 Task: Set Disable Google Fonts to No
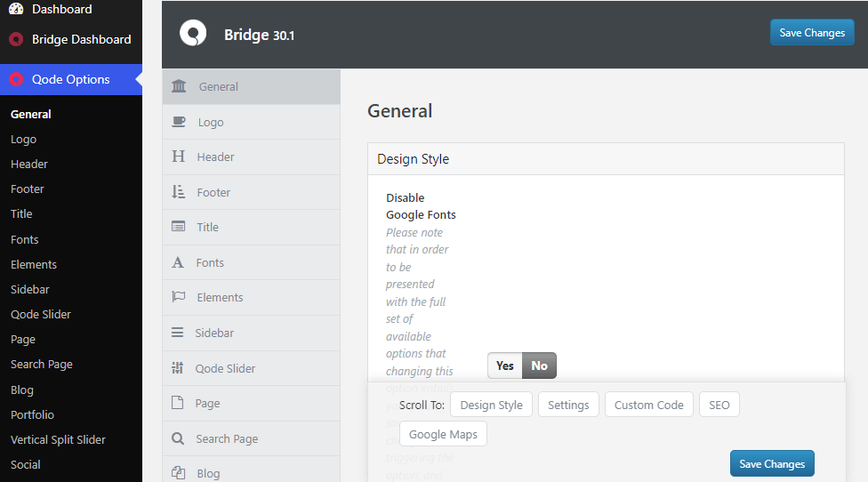539,366
